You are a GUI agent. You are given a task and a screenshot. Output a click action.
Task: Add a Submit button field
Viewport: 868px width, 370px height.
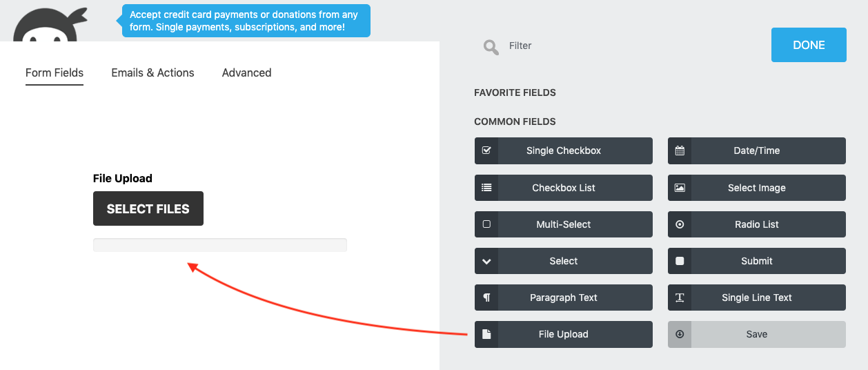[x=757, y=261]
